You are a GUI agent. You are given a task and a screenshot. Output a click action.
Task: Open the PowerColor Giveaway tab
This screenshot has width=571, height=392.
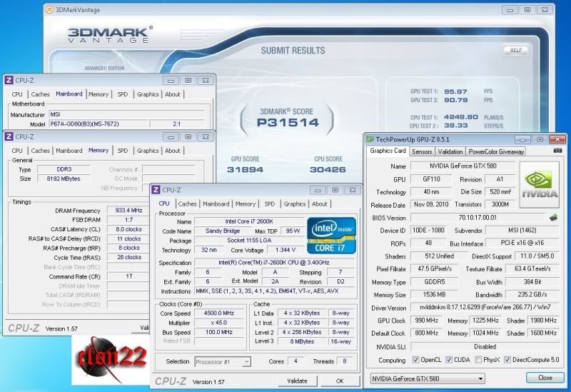click(496, 151)
